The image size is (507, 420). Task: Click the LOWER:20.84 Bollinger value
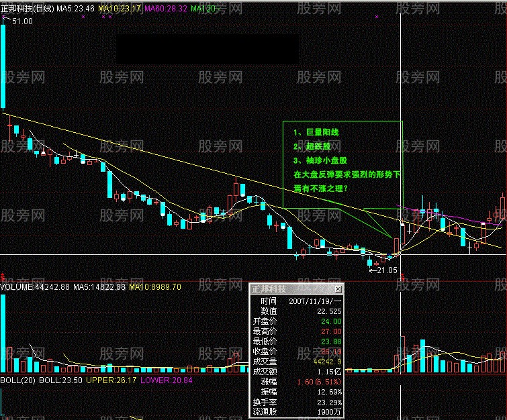pos(166,380)
